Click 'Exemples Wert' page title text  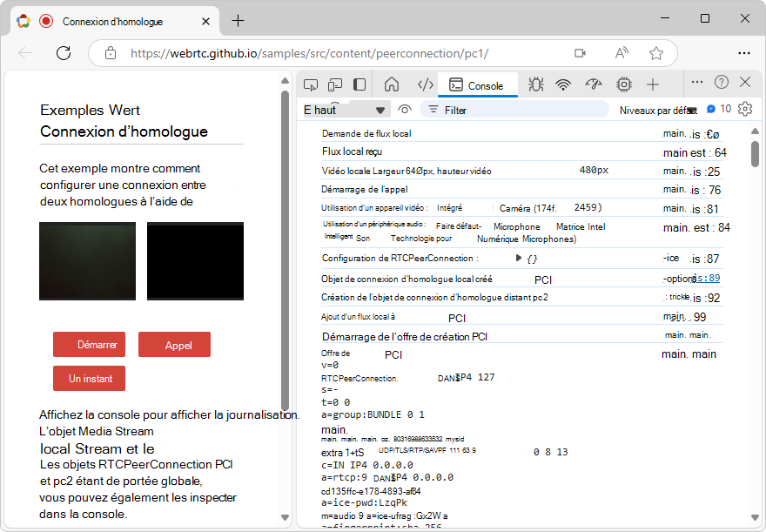(90, 110)
